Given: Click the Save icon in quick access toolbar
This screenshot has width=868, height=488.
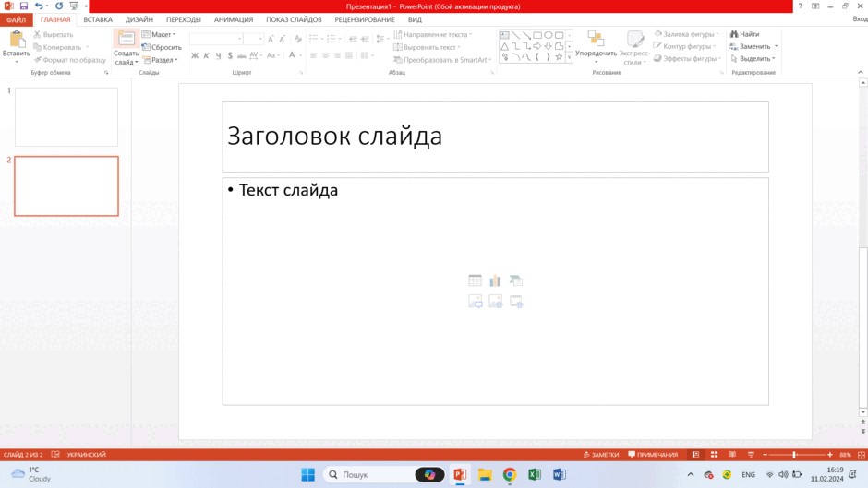Looking at the screenshot, I should [23, 6].
